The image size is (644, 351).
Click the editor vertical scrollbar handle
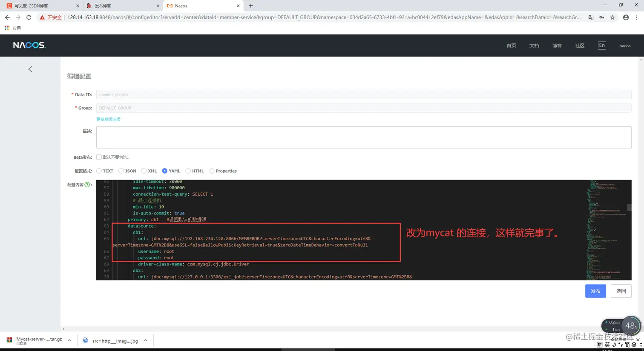629,208
